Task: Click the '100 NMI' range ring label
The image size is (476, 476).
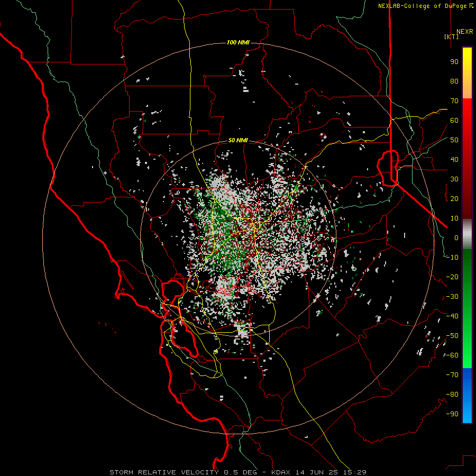Action: click(x=238, y=42)
